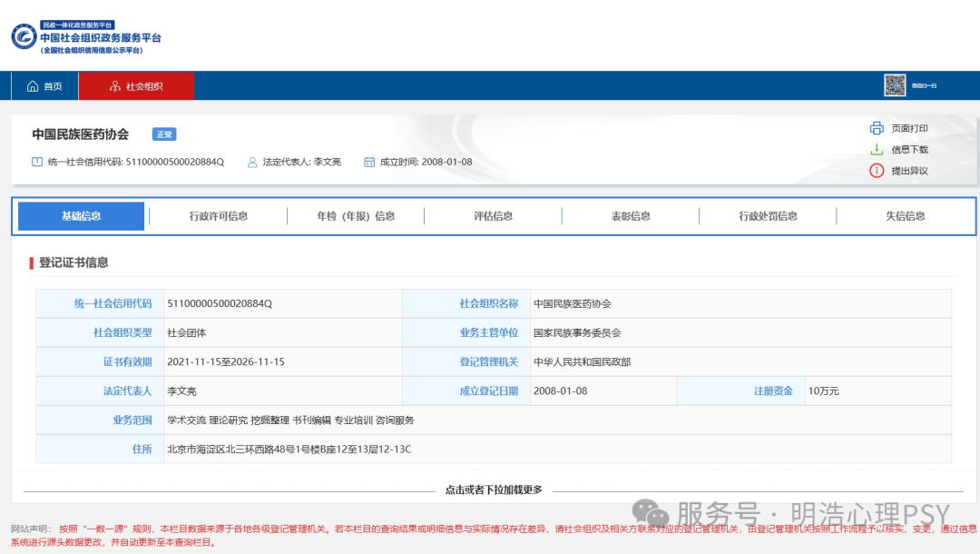The image size is (980, 554).
Task: Click 点击或者下拉加载更多 to load more
Action: point(494,490)
